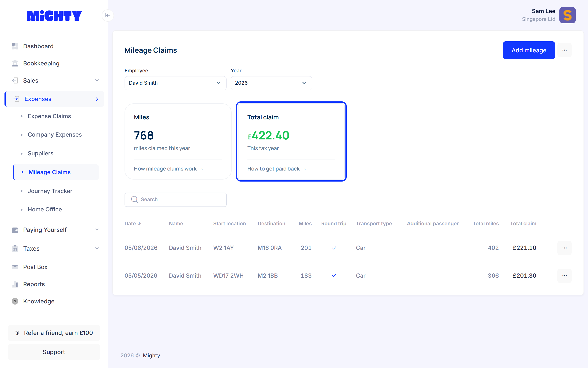The width and height of the screenshot is (588, 368).
Task: Expand the Paying Yourself chevron
Action: coord(97,230)
